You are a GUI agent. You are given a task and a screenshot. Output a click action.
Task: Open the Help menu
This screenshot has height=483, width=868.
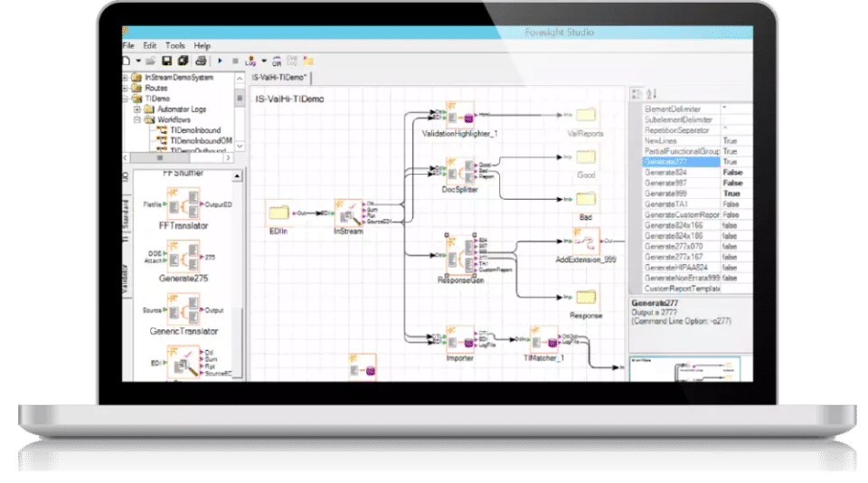click(x=202, y=45)
